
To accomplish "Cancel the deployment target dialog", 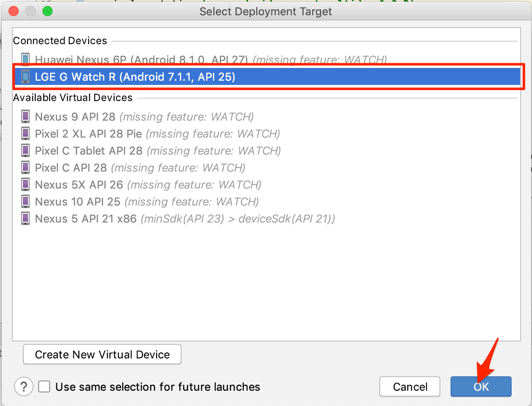I will 410,386.
